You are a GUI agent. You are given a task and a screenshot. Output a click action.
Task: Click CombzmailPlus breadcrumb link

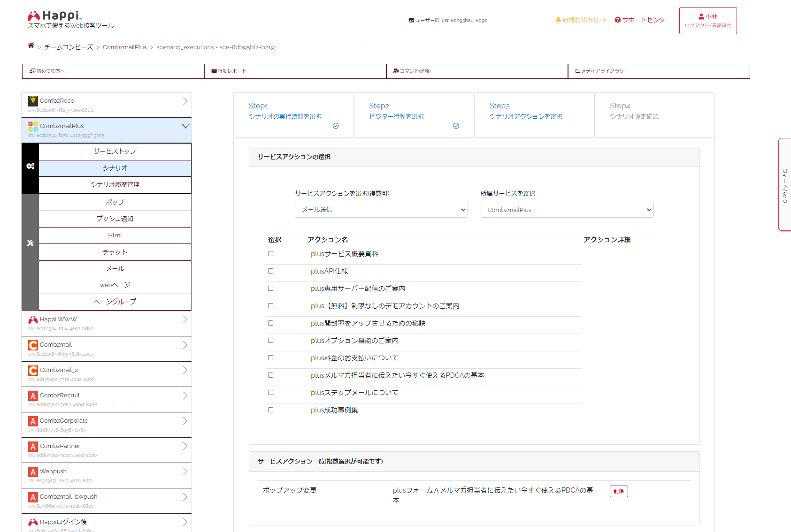point(125,47)
